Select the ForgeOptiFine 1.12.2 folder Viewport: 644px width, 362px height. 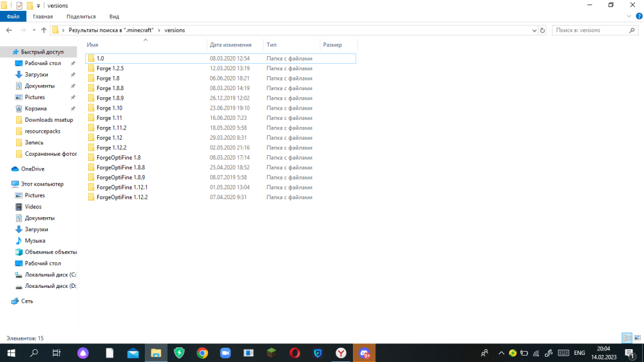pyautogui.click(x=220, y=197)
